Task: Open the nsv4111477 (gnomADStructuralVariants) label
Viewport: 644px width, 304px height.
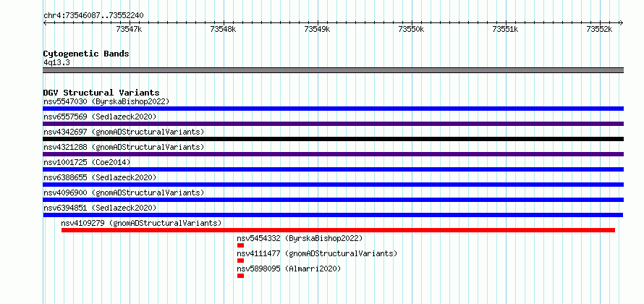Action: pos(317,253)
